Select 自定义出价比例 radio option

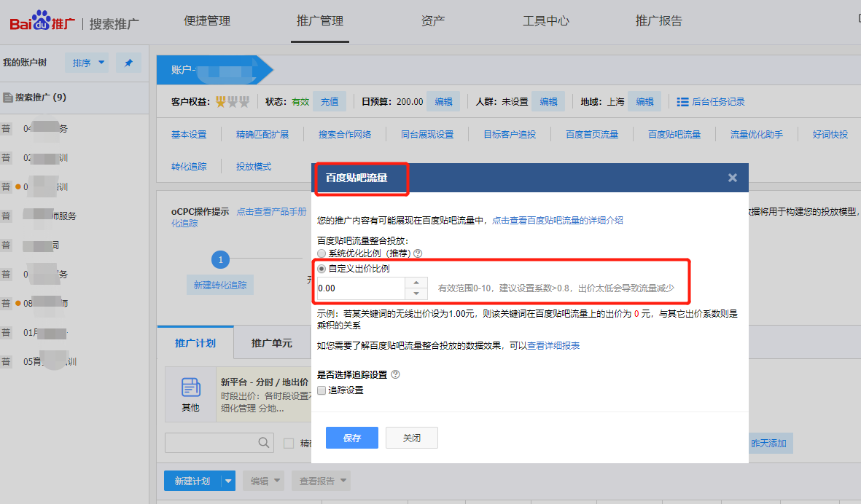[x=322, y=269]
